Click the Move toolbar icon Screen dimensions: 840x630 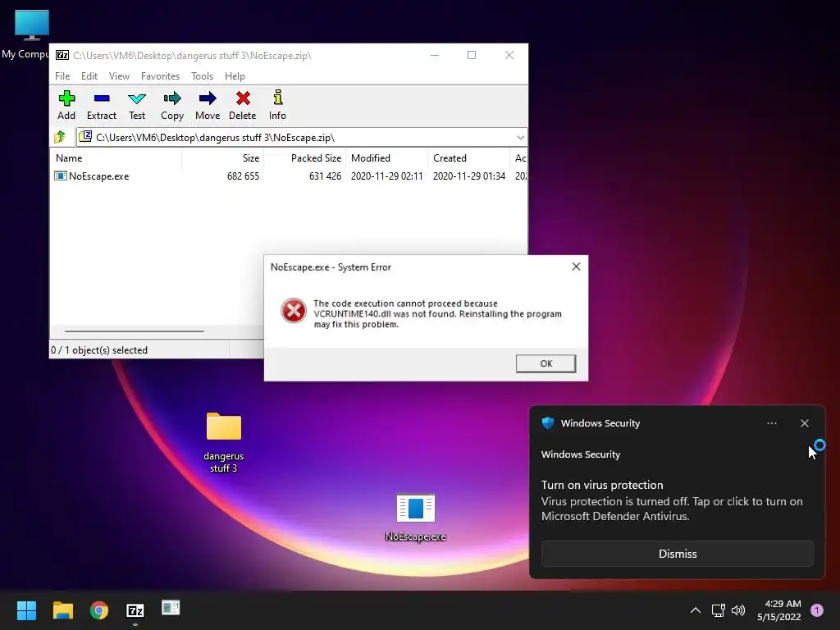point(208,105)
